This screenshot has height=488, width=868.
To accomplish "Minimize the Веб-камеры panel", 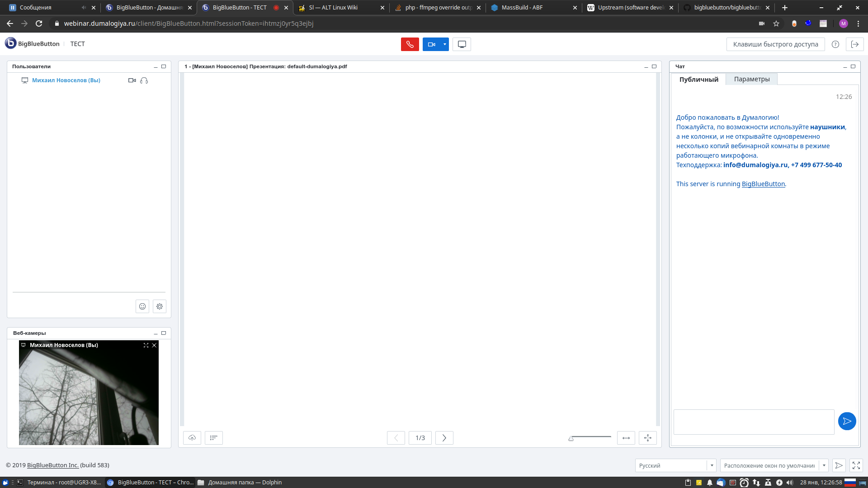I will tap(155, 333).
